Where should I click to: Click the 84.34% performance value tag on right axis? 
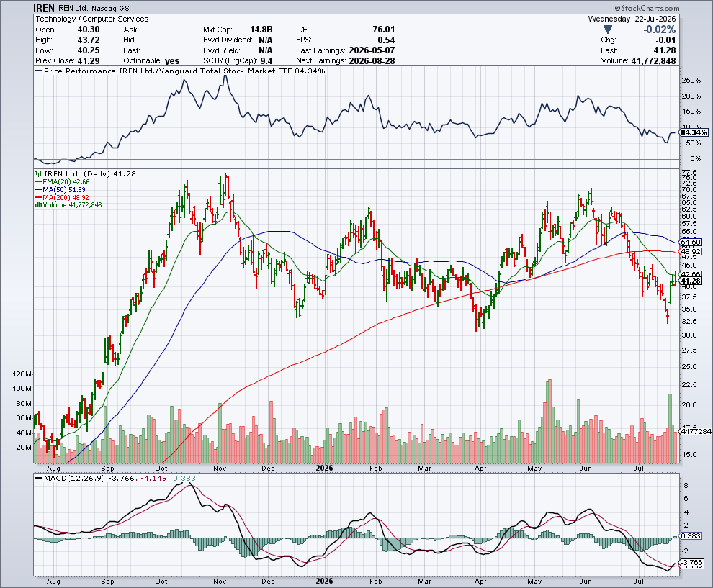coord(694,132)
